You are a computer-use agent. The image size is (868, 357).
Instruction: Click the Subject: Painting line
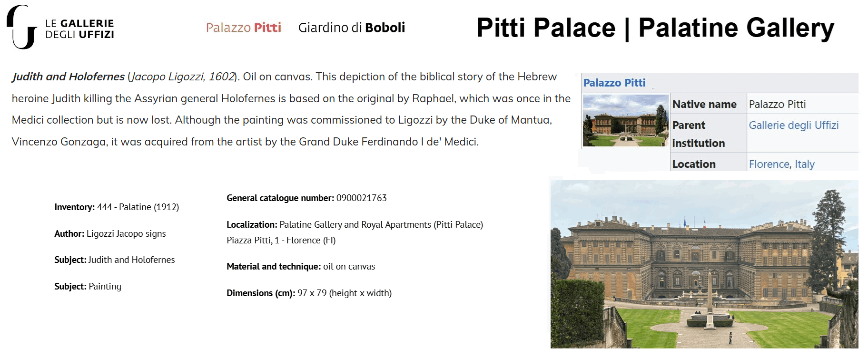[88, 287]
